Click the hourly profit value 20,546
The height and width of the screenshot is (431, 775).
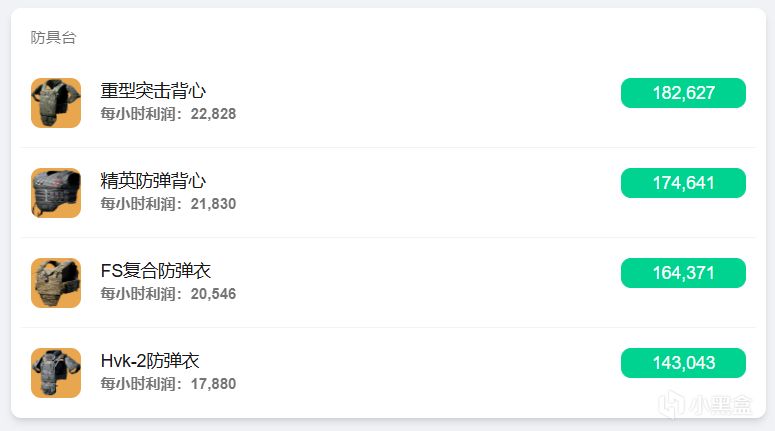point(213,294)
